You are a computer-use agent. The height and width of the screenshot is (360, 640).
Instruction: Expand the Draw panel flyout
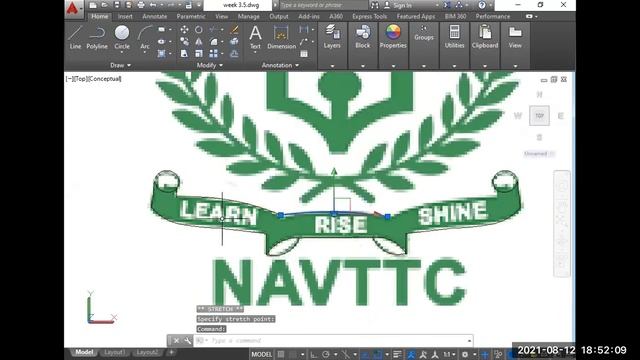pos(120,65)
